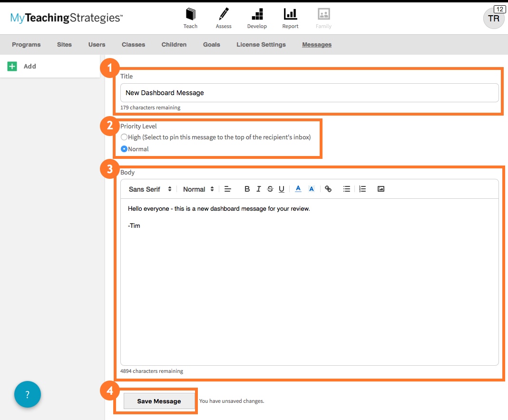This screenshot has height=420, width=508.
Task: Select the High priority level option
Action: pyautogui.click(x=124, y=137)
